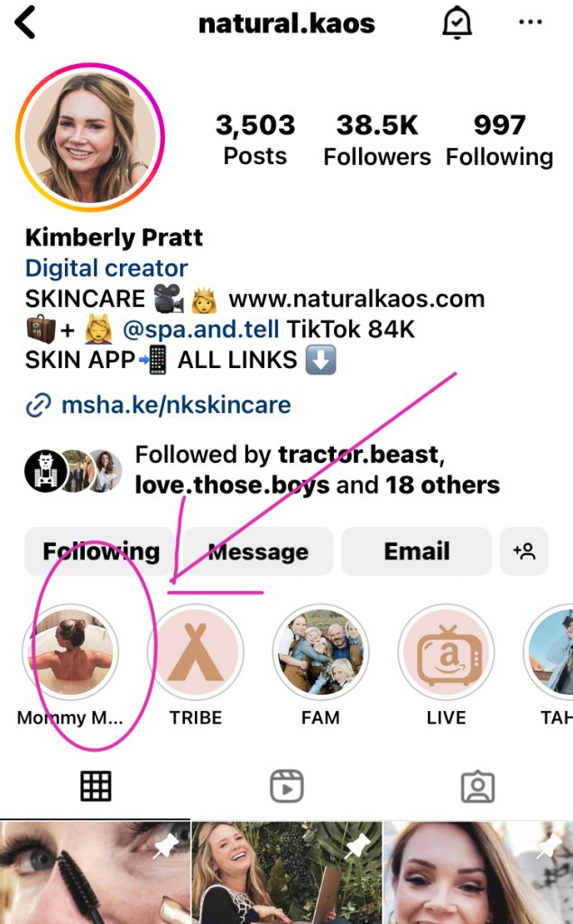The height and width of the screenshot is (924, 573).
Task: Show the posts grid tab
Action: tap(96, 786)
